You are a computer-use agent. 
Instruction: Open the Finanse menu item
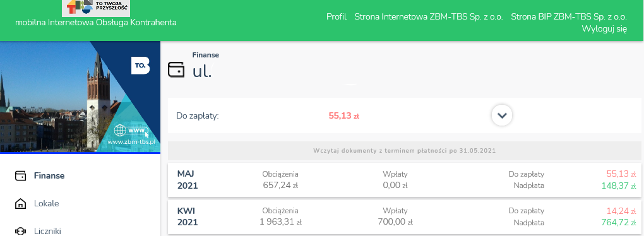tap(49, 175)
